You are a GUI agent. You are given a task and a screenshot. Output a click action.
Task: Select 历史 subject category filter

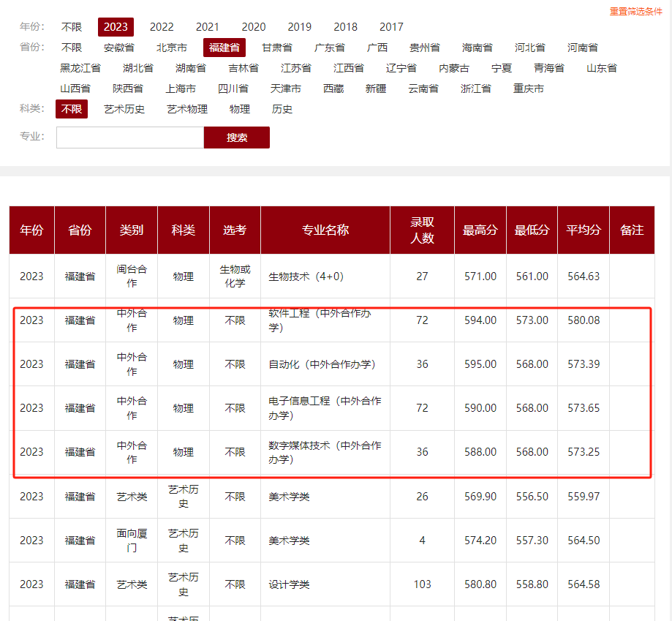(282, 109)
